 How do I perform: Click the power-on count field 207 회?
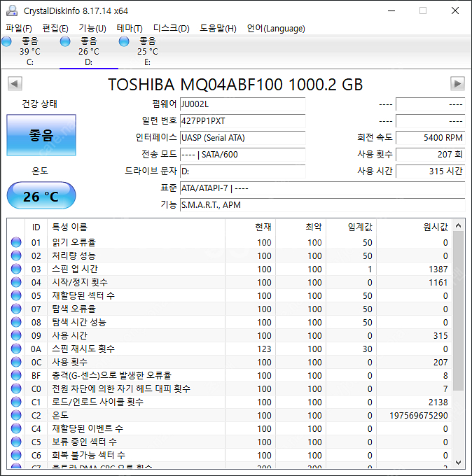click(431, 155)
